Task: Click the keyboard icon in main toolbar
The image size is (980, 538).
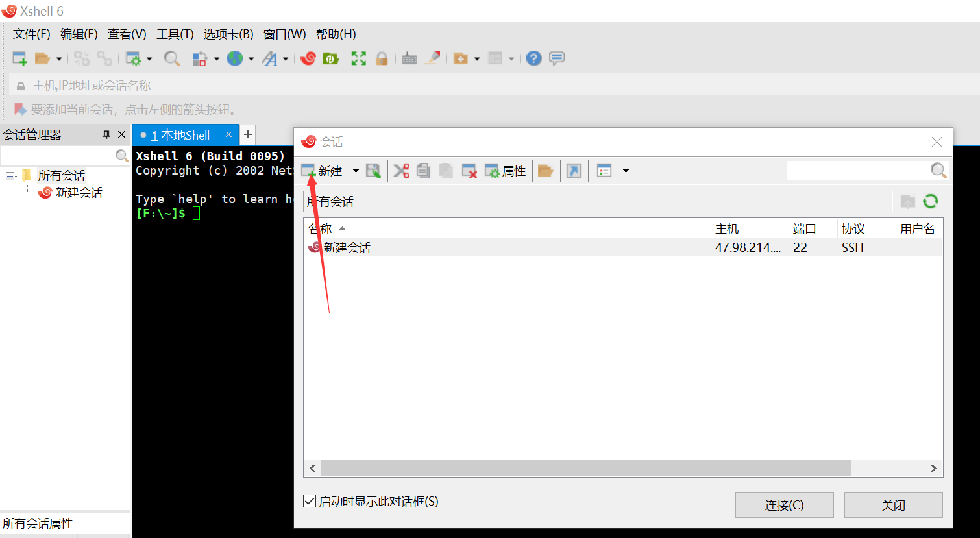Action: click(x=410, y=58)
